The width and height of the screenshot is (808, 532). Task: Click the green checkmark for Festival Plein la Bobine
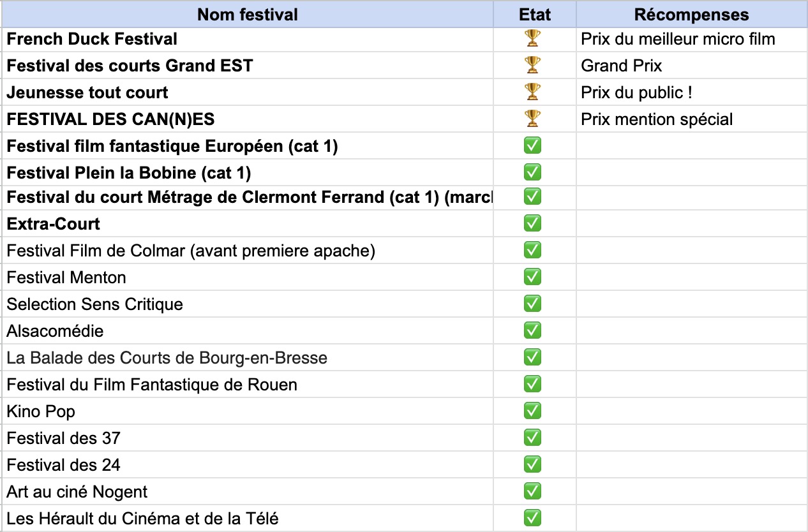[x=532, y=173]
